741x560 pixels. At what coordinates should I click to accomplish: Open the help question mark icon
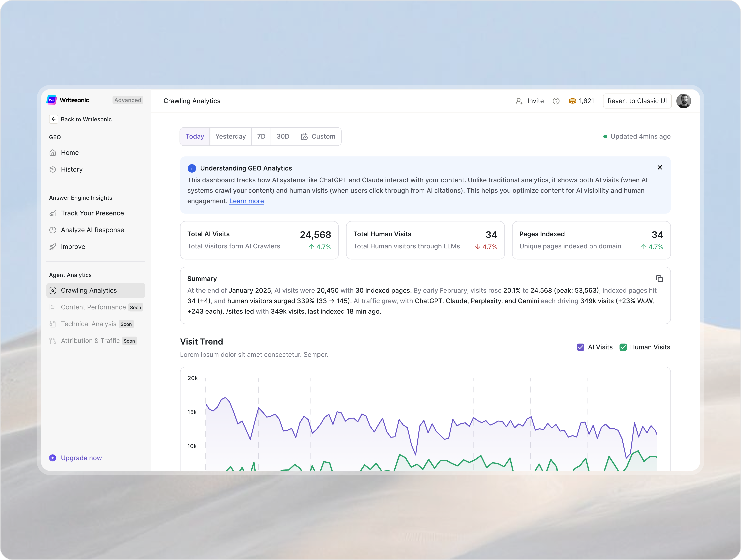(556, 101)
